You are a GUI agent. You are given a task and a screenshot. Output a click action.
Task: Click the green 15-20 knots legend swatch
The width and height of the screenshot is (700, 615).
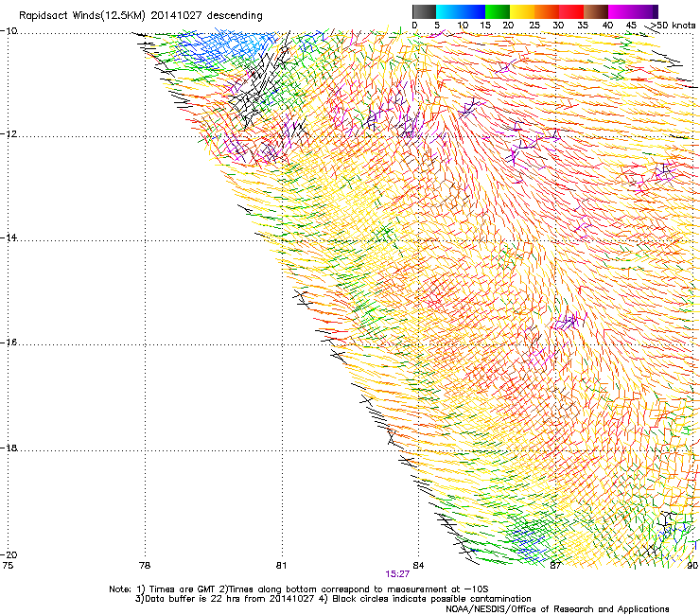tap(498, 11)
